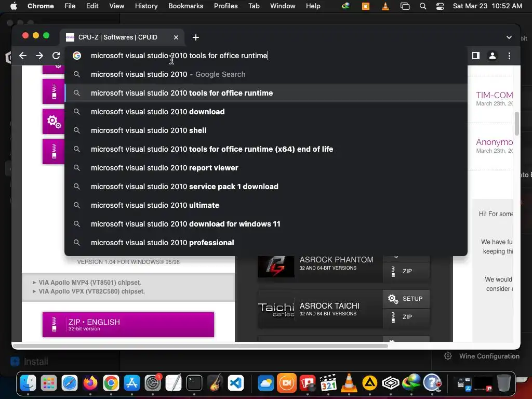The width and height of the screenshot is (532, 399).
Task: Open Anonymous comment link
Action: pos(494,142)
